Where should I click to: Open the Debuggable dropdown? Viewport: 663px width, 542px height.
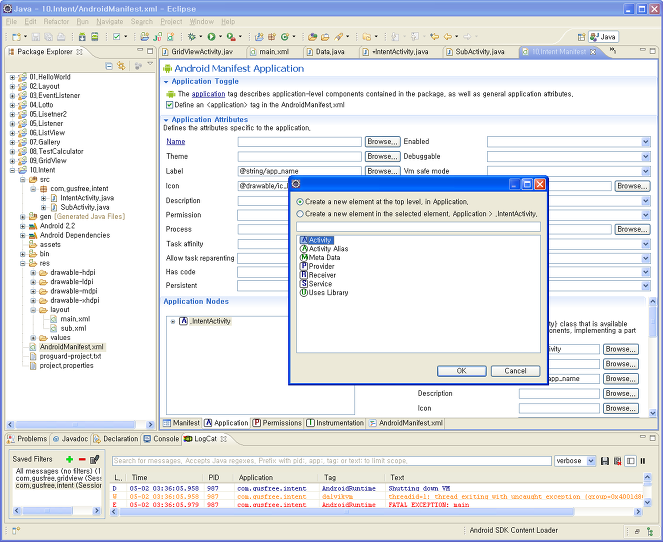tap(646, 157)
